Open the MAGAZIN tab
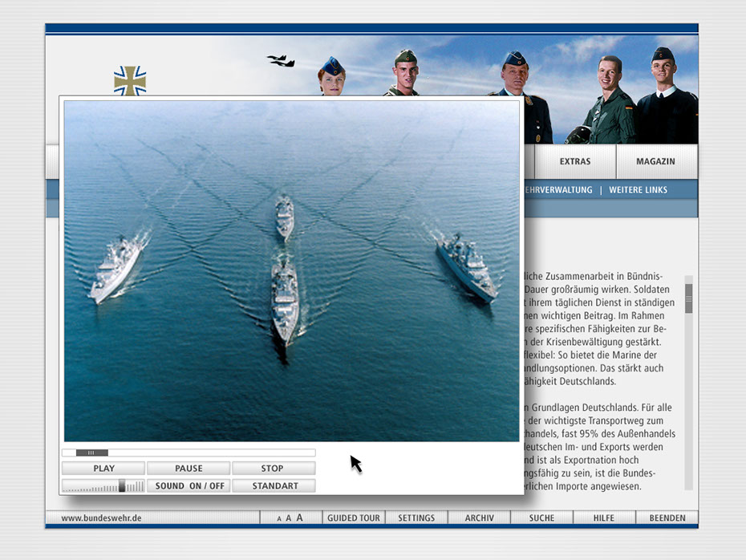Viewport: 746px width, 560px height. click(655, 162)
